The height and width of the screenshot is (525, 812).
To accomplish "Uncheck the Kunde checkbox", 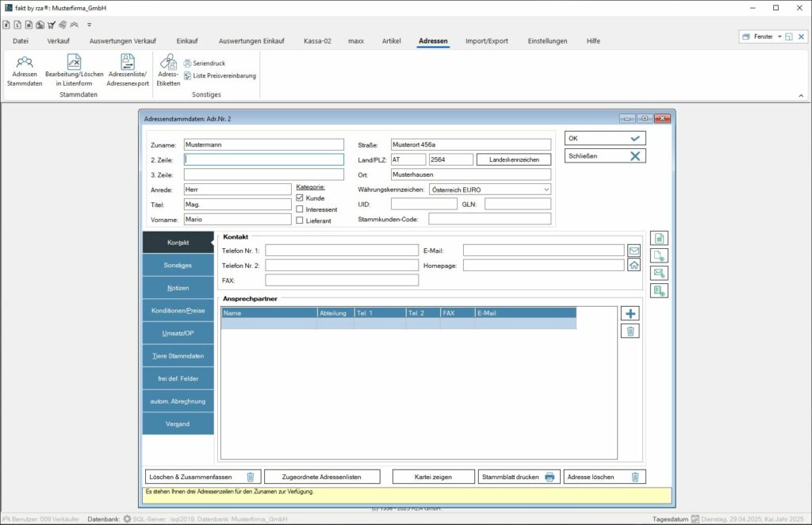I will [x=300, y=197].
